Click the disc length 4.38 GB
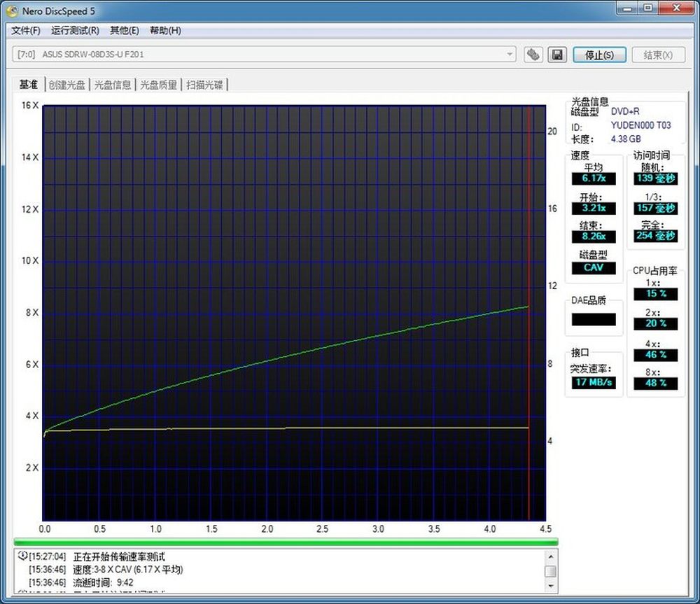 click(x=625, y=139)
